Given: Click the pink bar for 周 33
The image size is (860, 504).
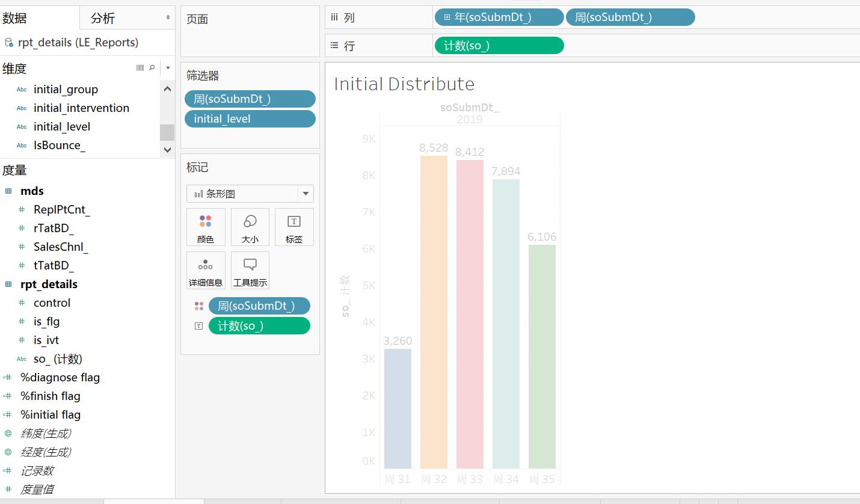Looking at the screenshot, I should pos(470,314).
